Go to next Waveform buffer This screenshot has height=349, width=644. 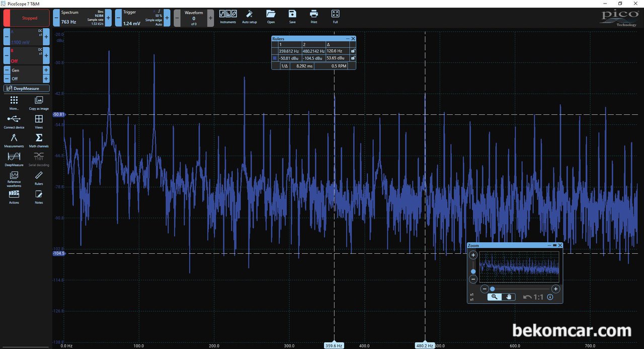pyautogui.click(x=210, y=18)
